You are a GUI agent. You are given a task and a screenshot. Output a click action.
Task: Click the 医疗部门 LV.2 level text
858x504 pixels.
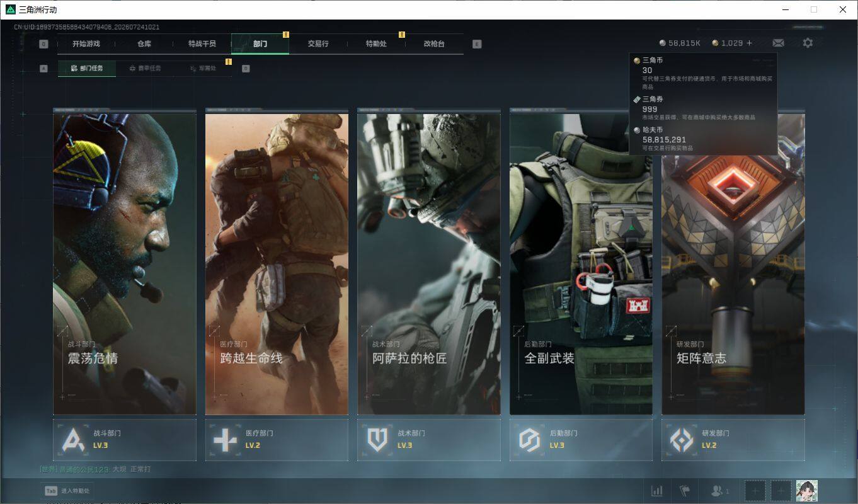pyautogui.click(x=253, y=445)
